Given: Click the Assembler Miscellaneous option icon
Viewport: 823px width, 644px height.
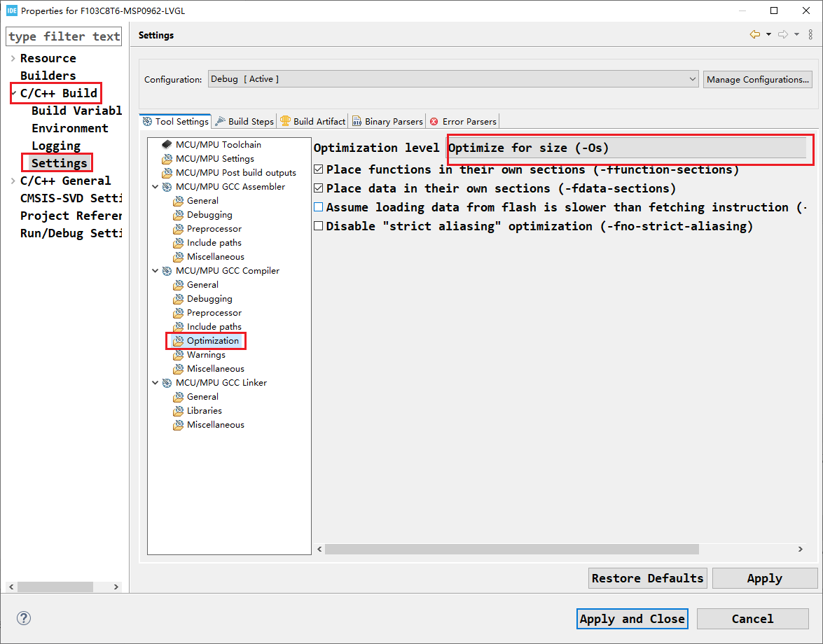Looking at the screenshot, I should click(x=179, y=257).
